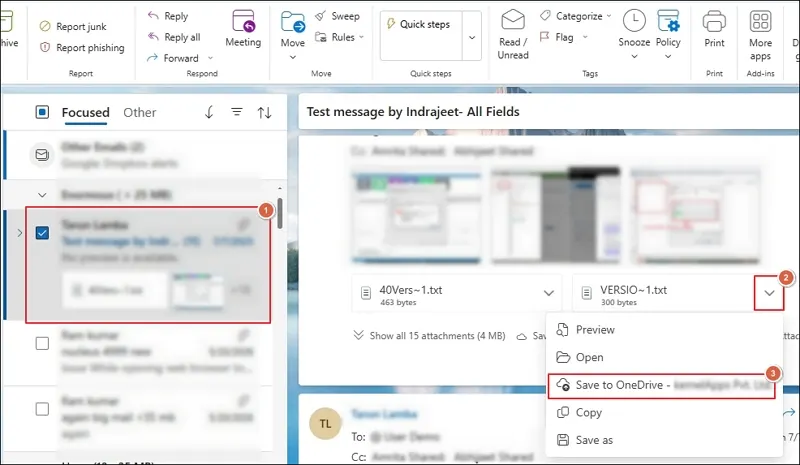Open the message filter icon

click(x=237, y=111)
